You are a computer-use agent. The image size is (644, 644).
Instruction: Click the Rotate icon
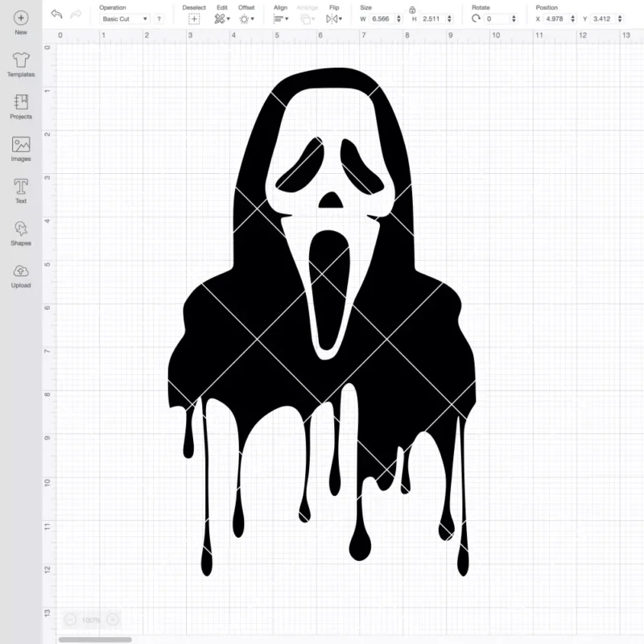pyautogui.click(x=476, y=19)
